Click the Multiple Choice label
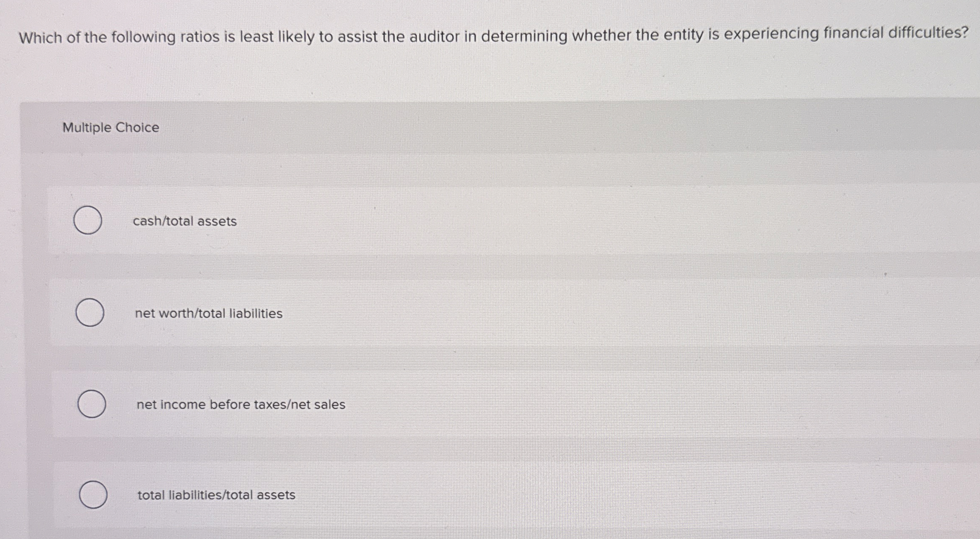980x539 pixels. pos(111,127)
